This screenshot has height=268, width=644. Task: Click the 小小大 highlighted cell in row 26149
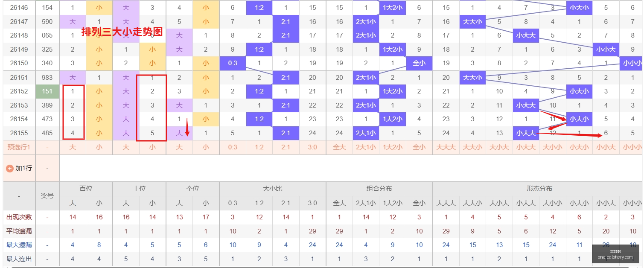pos(606,50)
